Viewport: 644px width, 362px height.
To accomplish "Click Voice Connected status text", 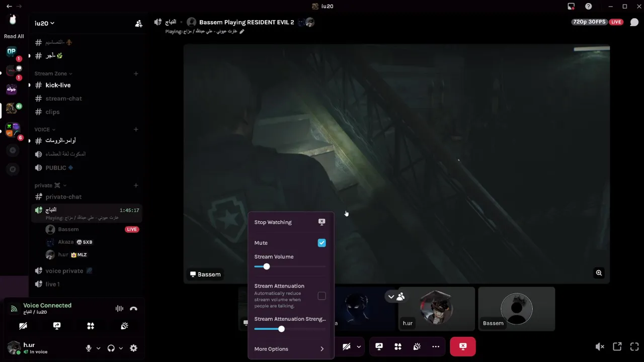I will pyautogui.click(x=47, y=305).
